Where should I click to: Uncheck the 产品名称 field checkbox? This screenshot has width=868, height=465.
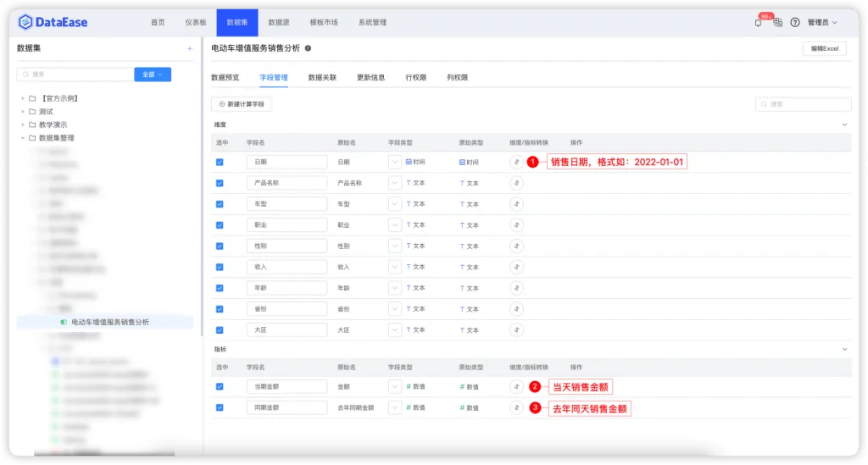(x=220, y=183)
